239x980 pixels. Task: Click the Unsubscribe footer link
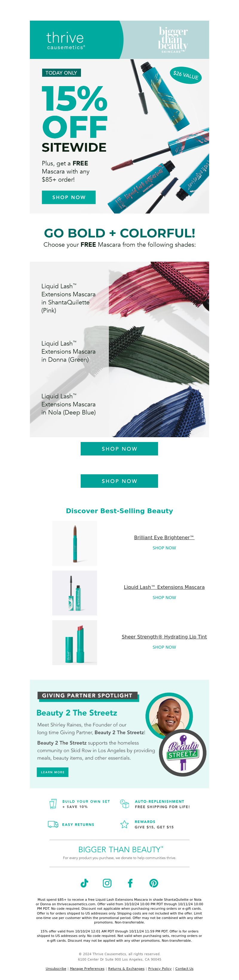tap(56, 969)
